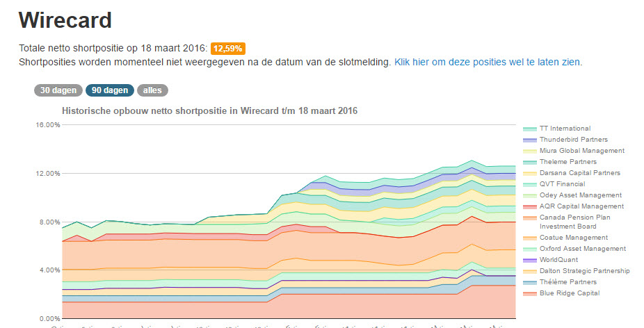The height and width of the screenshot is (328, 644).
Task: Click the Blue Ridge Capital legend swatch
Action: pyautogui.click(x=529, y=293)
